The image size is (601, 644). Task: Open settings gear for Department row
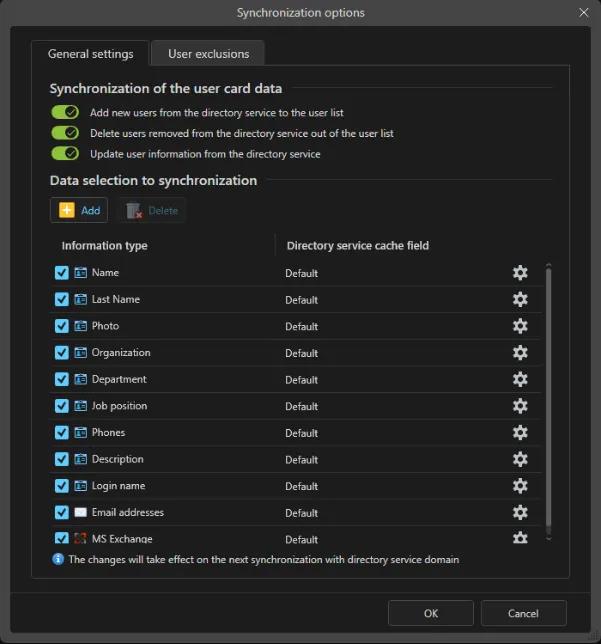tap(520, 380)
